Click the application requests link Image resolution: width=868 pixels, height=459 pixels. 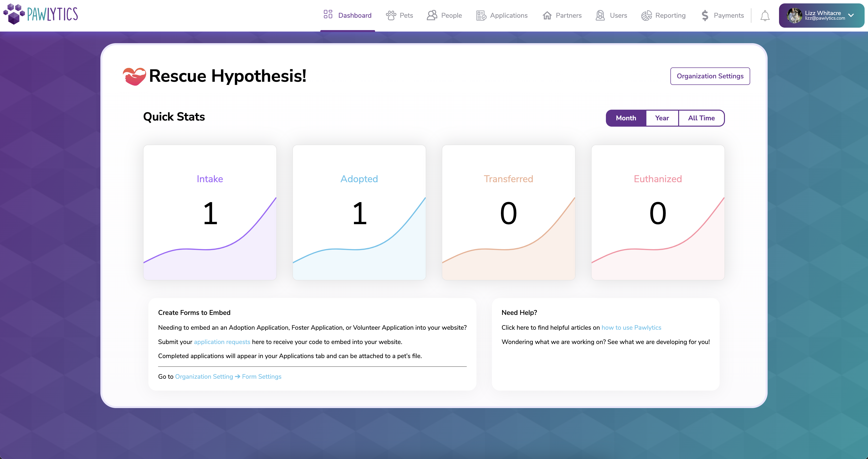[x=222, y=342]
